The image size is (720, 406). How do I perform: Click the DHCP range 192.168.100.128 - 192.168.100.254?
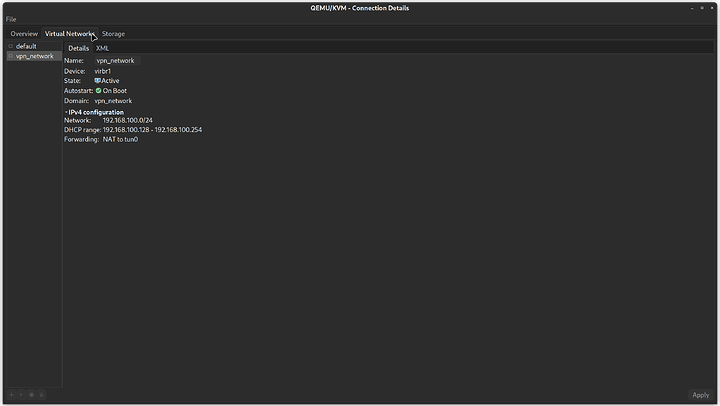[x=152, y=130]
